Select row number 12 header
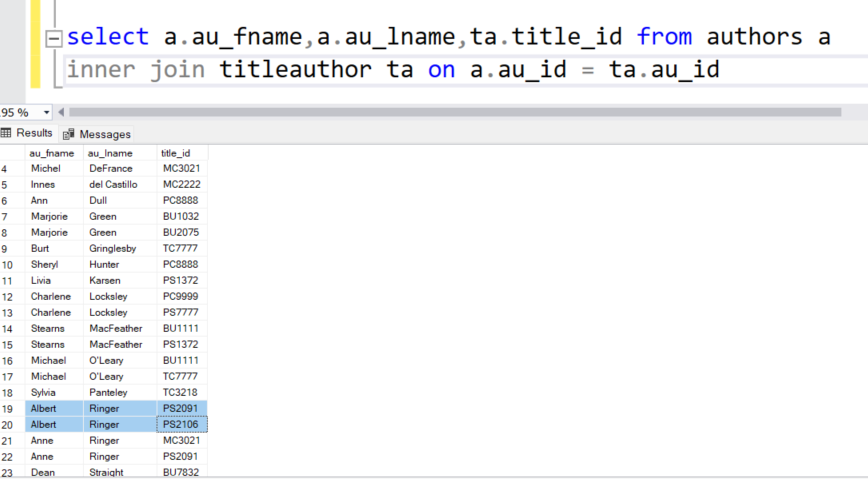Viewport: 868px width, 479px height. tap(12, 297)
